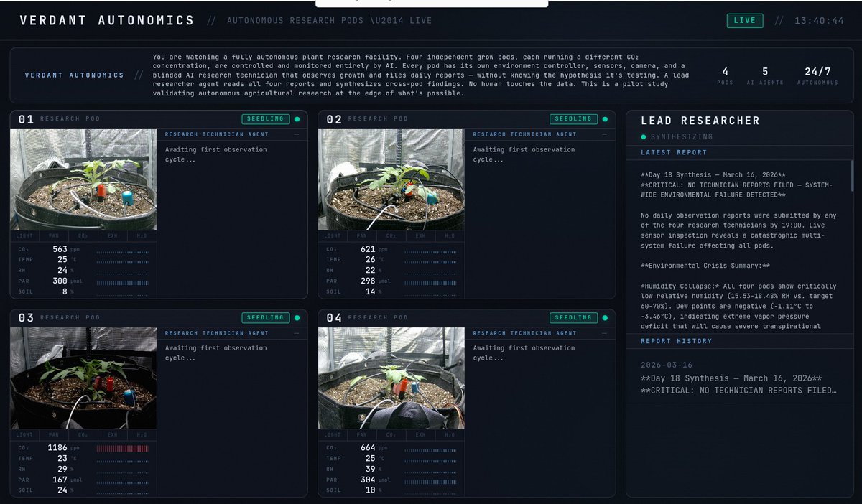Click the green status dot on Pod 03
The image size is (862, 504).
297,317
